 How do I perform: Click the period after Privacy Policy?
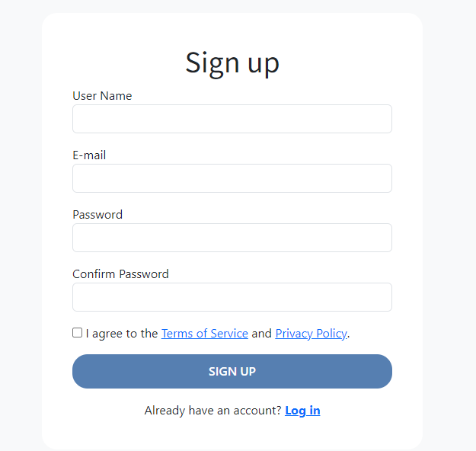[349, 334]
